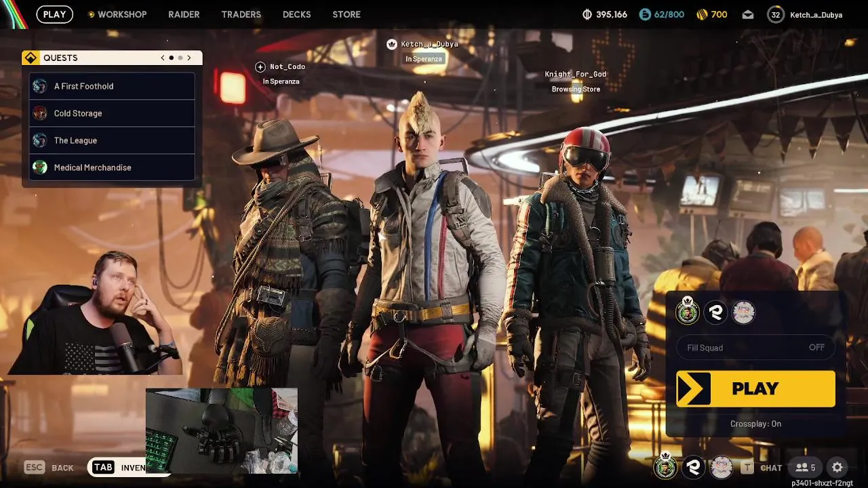Open the Cold Storage quest

coord(112,113)
